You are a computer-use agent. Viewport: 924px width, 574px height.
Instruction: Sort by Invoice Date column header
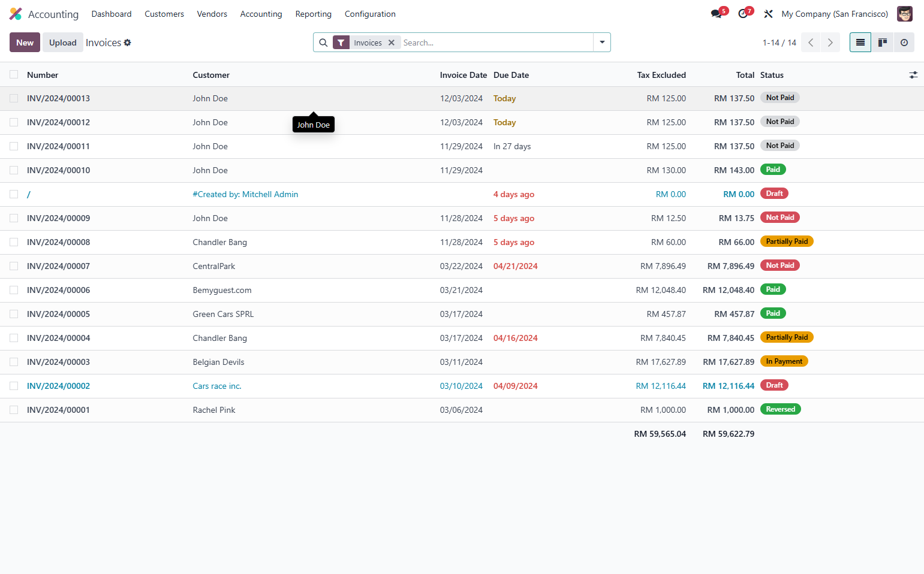pyautogui.click(x=463, y=75)
